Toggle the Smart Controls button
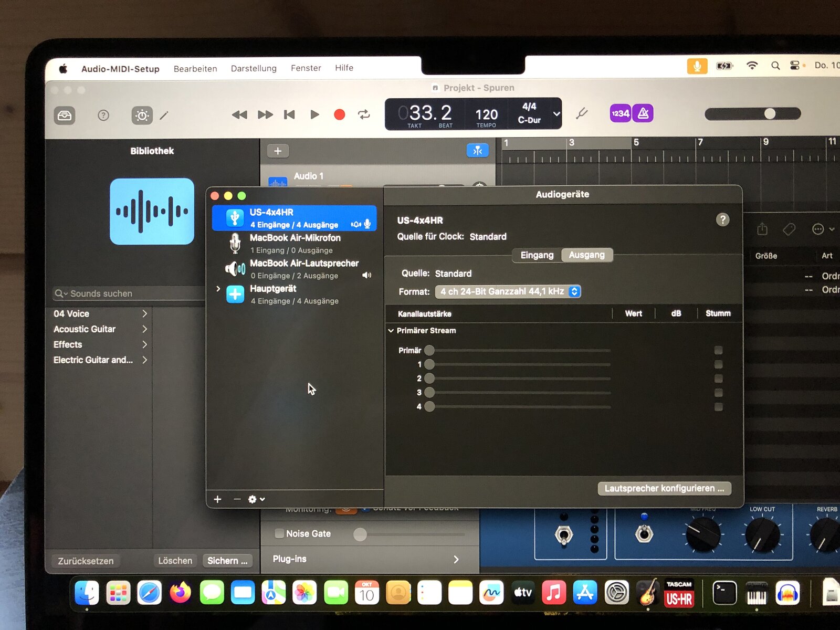Image resolution: width=840 pixels, height=630 pixels. click(x=142, y=115)
